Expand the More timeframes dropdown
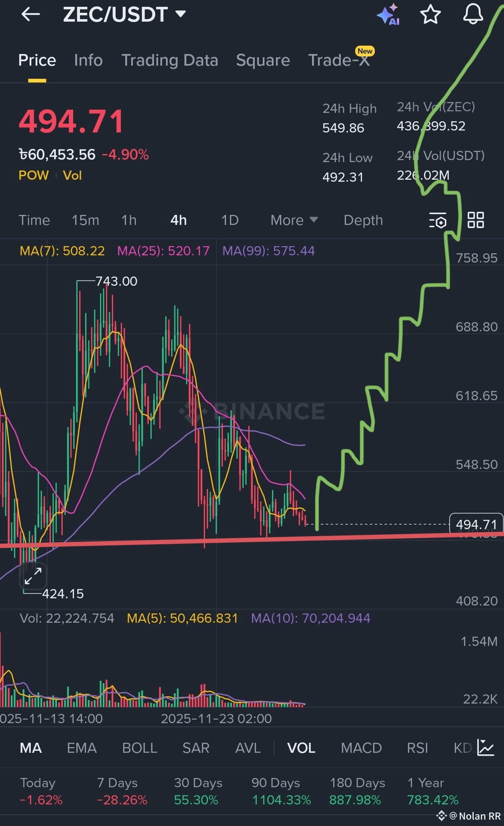Viewport: 504px width, 826px height. click(x=294, y=220)
